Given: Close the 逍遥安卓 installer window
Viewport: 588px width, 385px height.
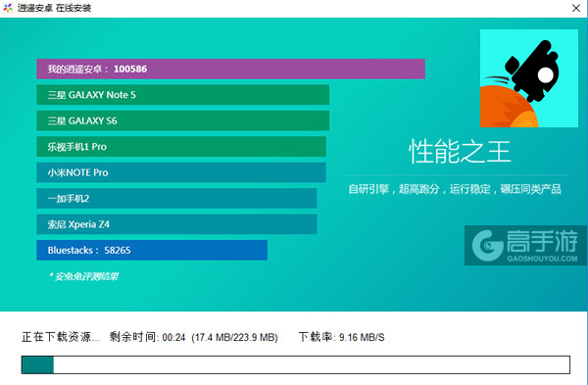Looking at the screenshot, I should 576,8.
